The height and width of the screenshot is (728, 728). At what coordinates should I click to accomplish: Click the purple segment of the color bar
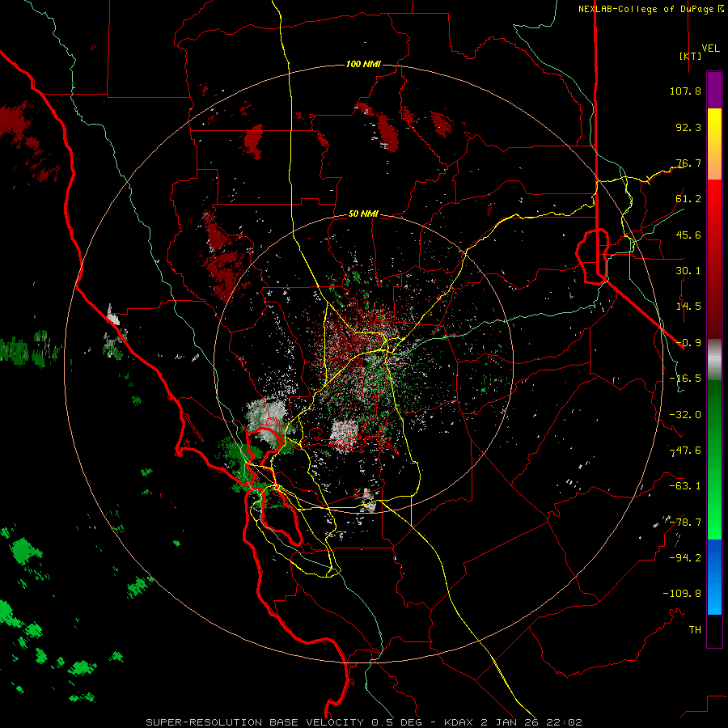click(714, 90)
